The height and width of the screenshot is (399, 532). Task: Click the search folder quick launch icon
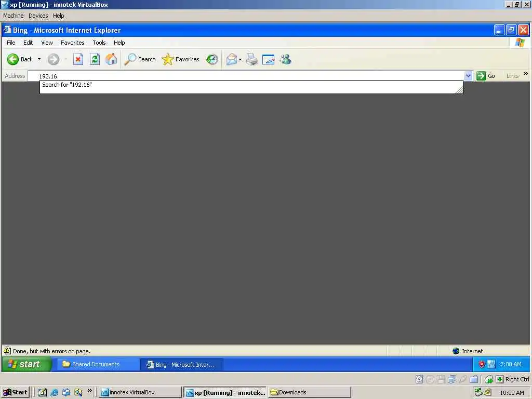pos(78,393)
